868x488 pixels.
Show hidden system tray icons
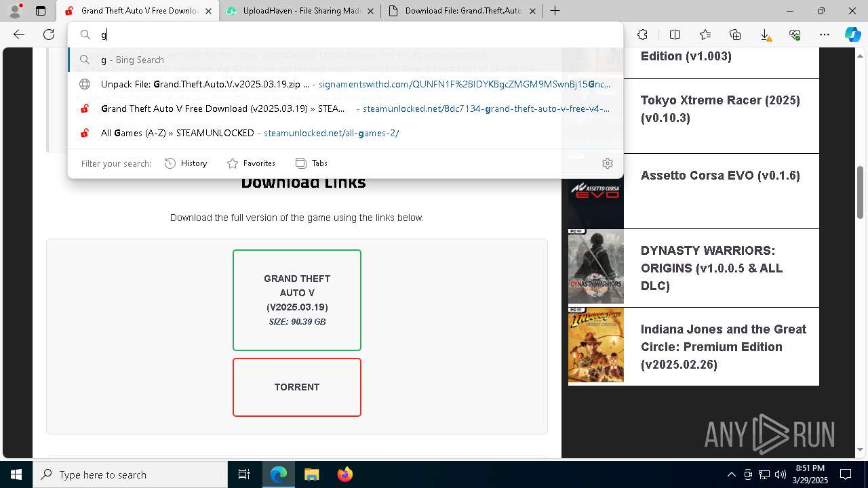pos(731,474)
